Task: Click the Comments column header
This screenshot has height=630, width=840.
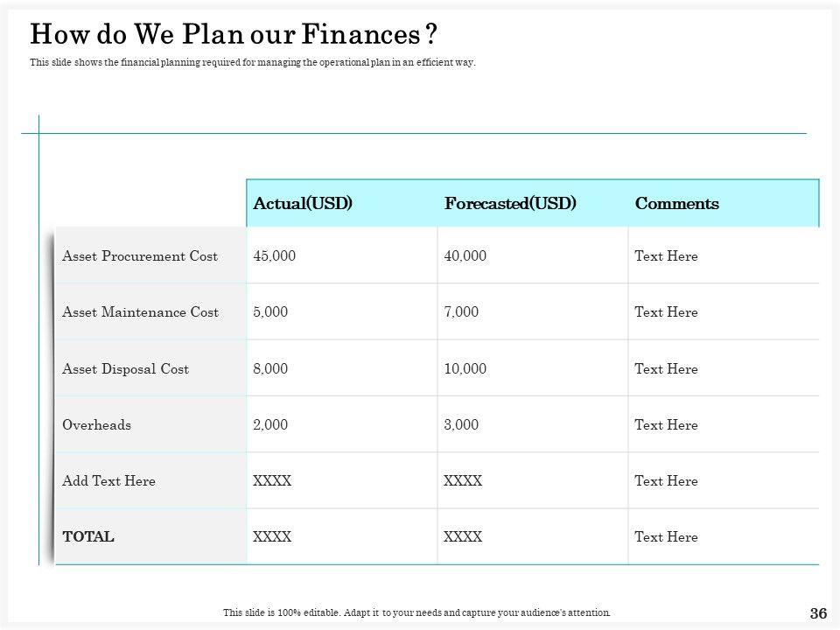Action: coord(676,204)
